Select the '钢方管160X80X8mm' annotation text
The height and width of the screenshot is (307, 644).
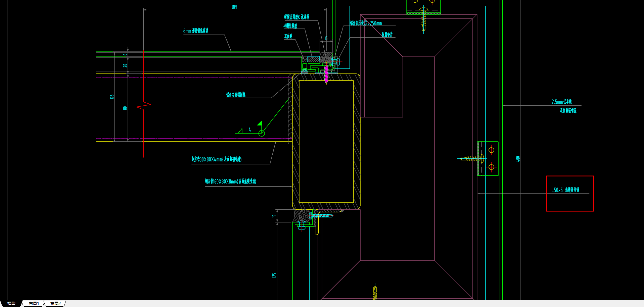click(221, 182)
